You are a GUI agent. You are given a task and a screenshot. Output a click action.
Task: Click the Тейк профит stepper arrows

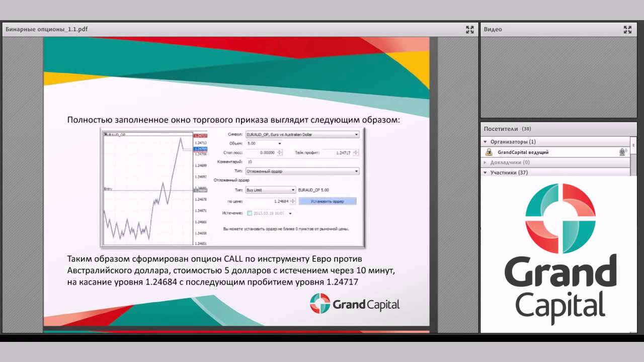coord(355,152)
